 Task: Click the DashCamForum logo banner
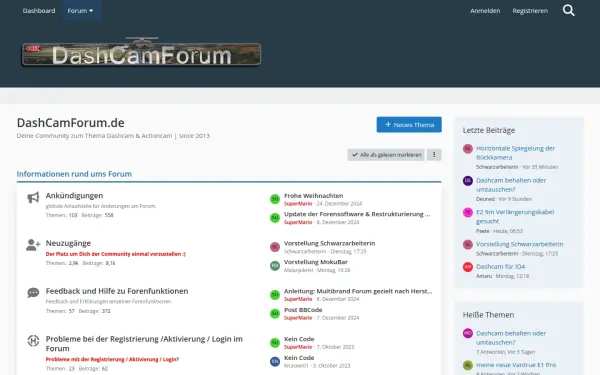click(141, 52)
